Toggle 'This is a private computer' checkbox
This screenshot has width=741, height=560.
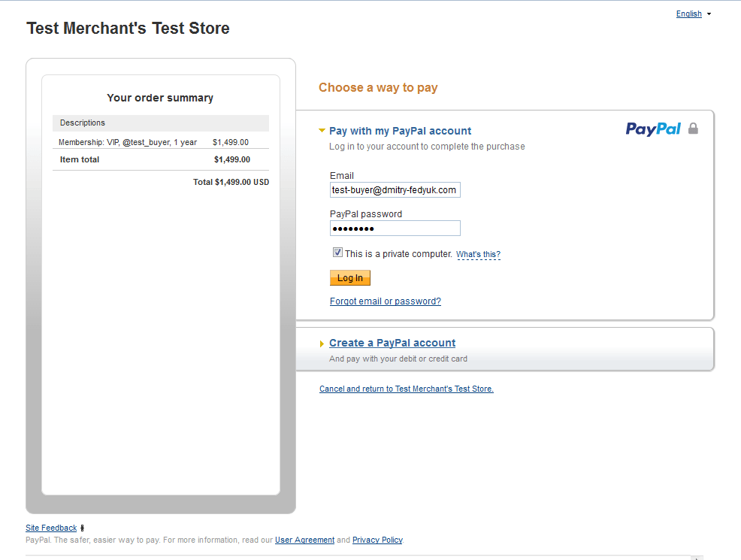pos(337,253)
